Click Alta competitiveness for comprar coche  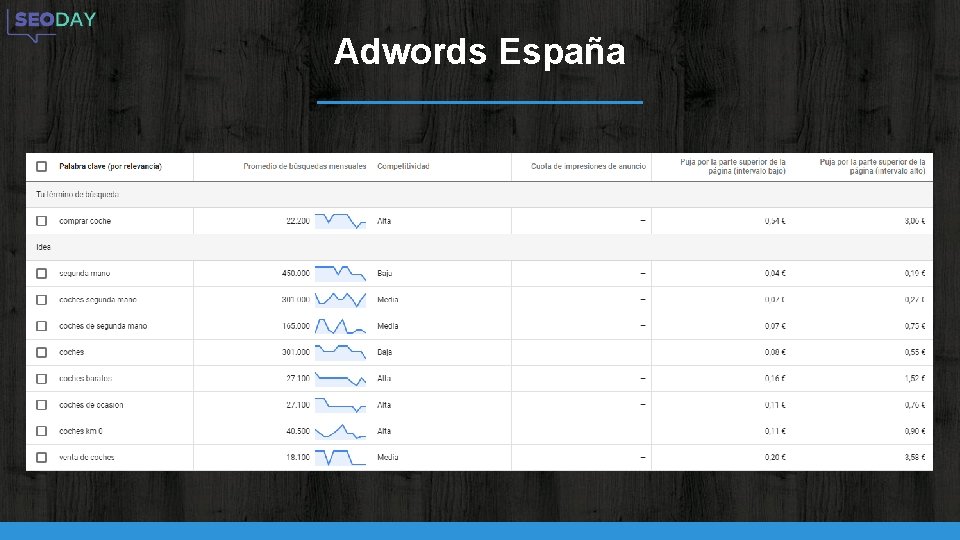[384, 221]
